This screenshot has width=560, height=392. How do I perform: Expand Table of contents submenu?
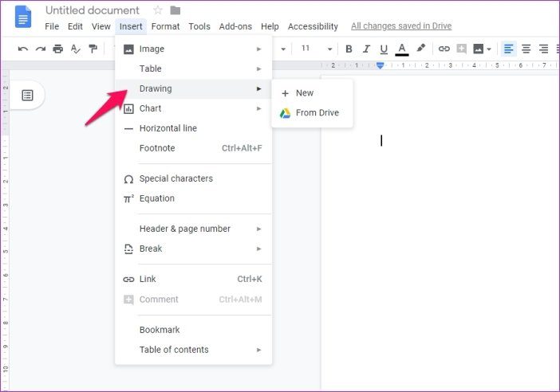[x=193, y=350]
